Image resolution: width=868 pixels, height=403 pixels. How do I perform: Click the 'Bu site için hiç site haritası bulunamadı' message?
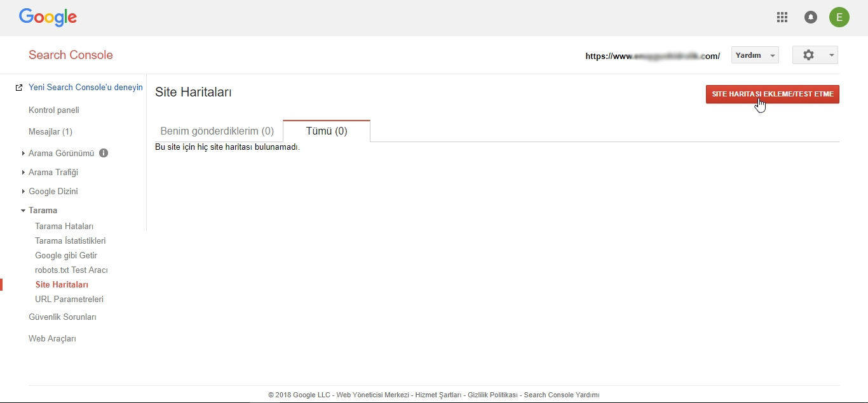click(227, 147)
